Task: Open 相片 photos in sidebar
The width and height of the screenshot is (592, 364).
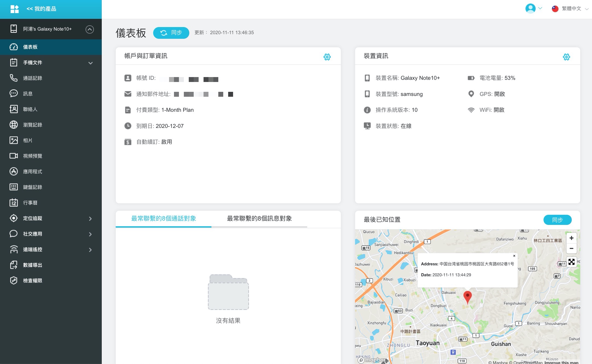Action: (x=28, y=140)
